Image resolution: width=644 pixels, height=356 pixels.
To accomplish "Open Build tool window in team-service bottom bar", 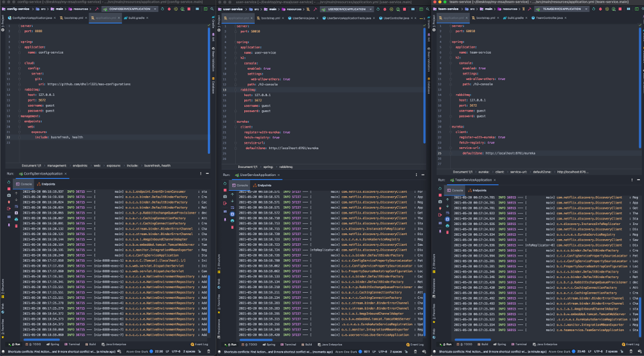I will [482, 345].
